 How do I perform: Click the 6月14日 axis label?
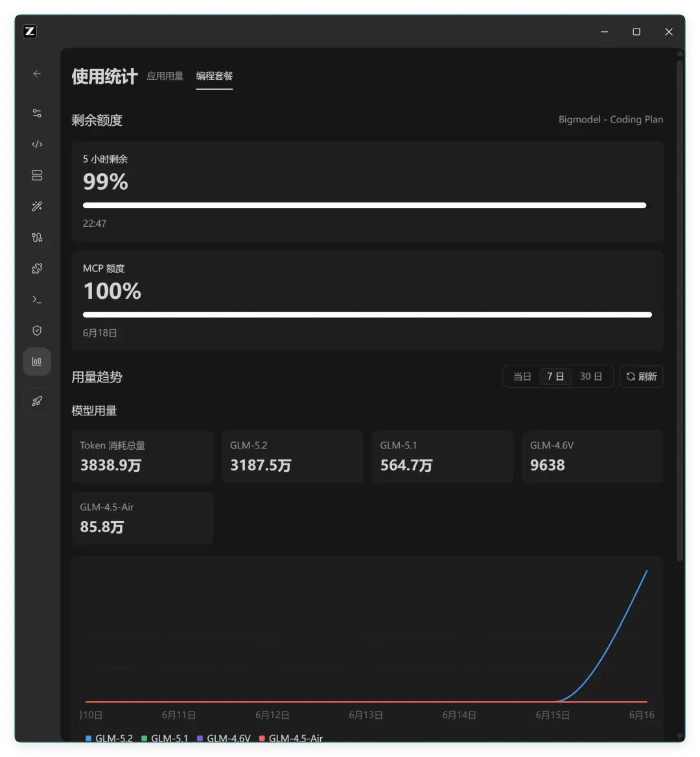pyautogui.click(x=459, y=714)
